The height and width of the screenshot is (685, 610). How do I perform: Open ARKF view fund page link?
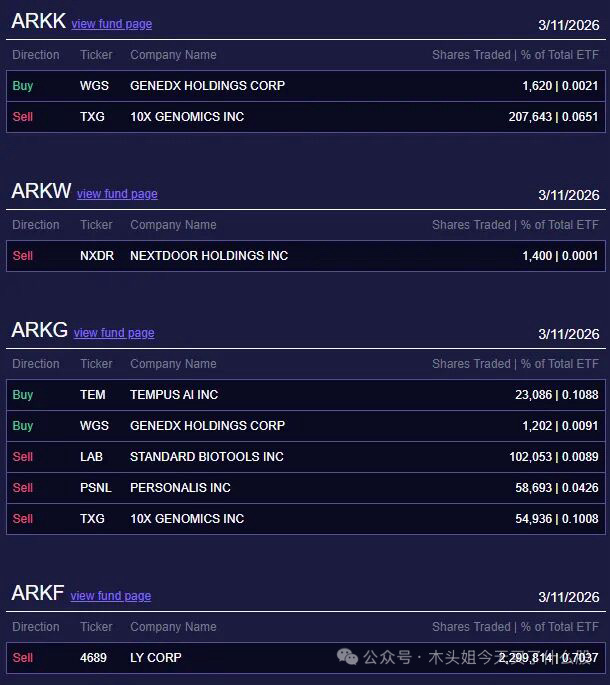111,595
